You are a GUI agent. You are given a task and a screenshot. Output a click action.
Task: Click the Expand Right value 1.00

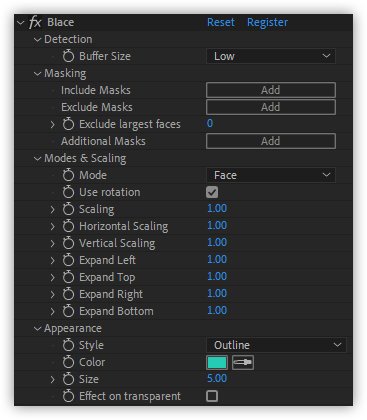[x=217, y=293]
